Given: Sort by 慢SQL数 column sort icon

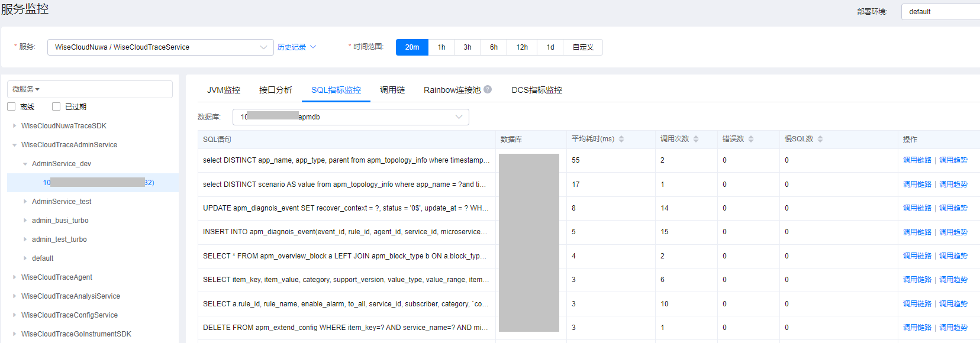Looking at the screenshot, I should [820, 139].
